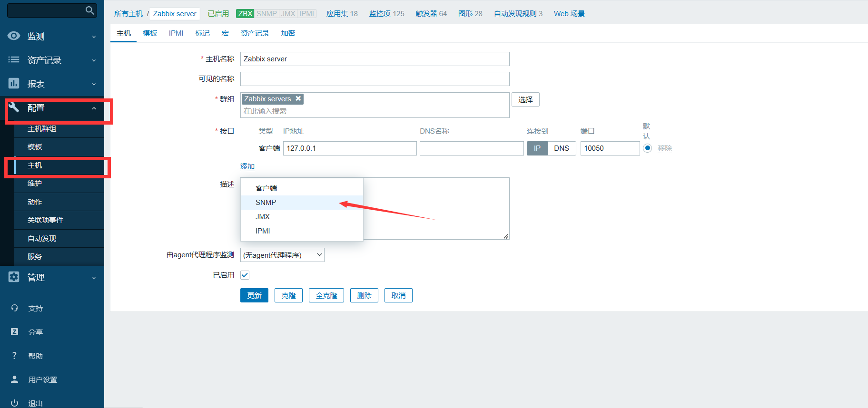This screenshot has width=868, height=408.
Task: Click the search magnifier icon
Action: tap(89, 10)
